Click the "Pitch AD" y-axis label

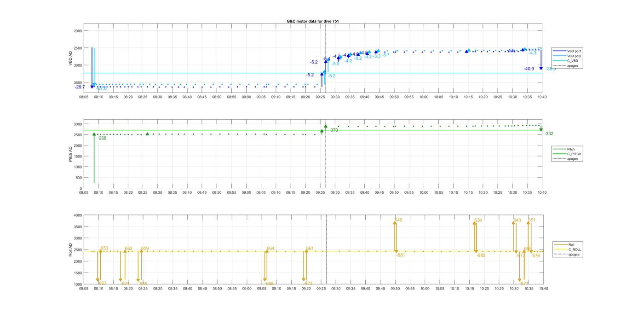(71, 154)
